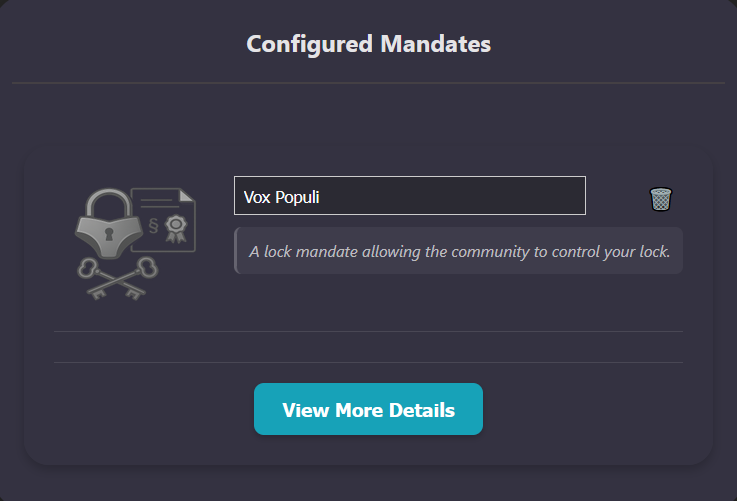This screenshot has height=501, width=737.
Task: Click the divider line under Configured Mandates
Action: click(368, 82)
